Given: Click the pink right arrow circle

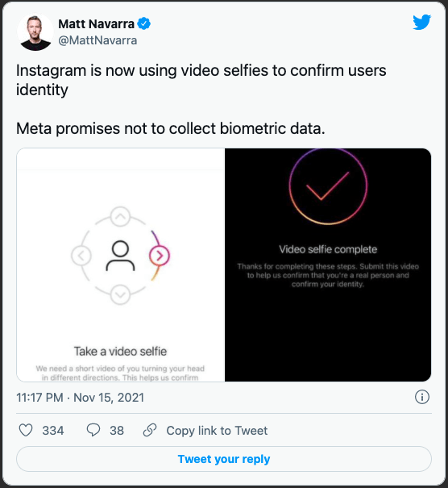Looking at the screenshot, I should [x=160, y=256].
